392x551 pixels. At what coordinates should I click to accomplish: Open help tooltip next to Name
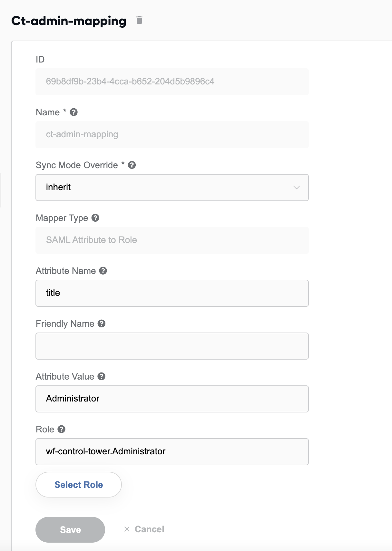pos(74,112)
